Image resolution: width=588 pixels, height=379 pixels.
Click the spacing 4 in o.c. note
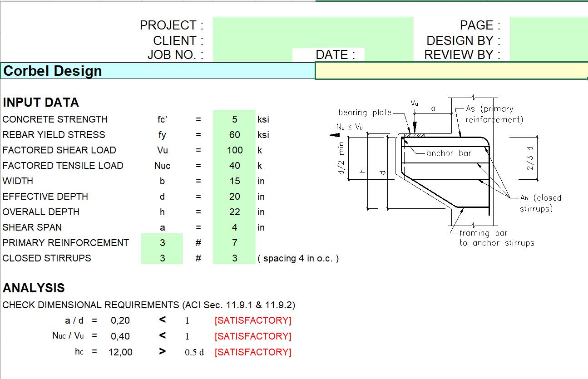tap(298, 259)
